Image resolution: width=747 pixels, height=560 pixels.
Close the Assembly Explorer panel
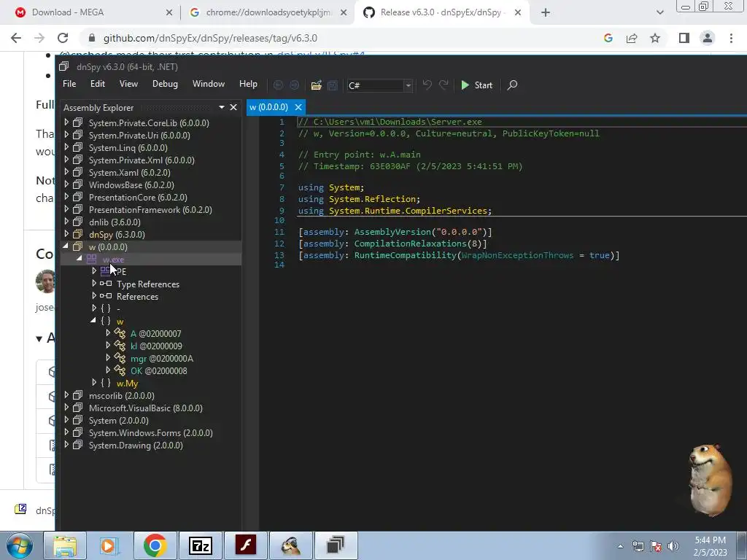coord(233,107)
